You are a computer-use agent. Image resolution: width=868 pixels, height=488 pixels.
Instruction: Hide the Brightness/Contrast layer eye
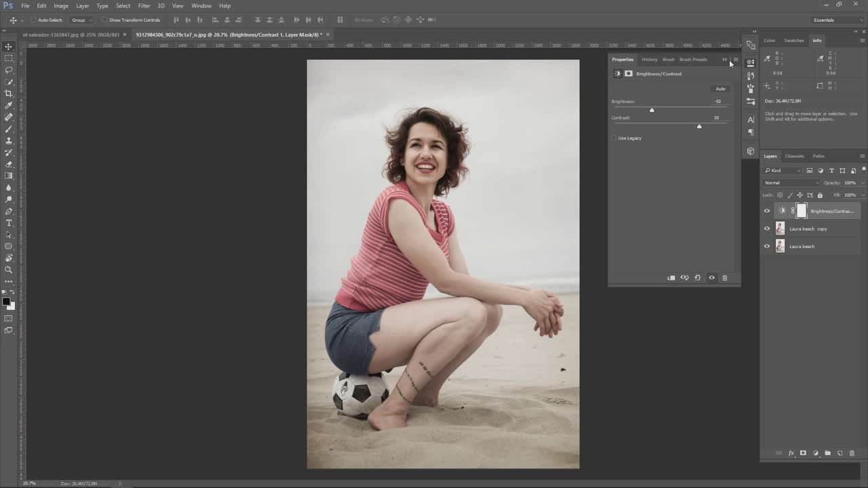[x=767, y=211]
